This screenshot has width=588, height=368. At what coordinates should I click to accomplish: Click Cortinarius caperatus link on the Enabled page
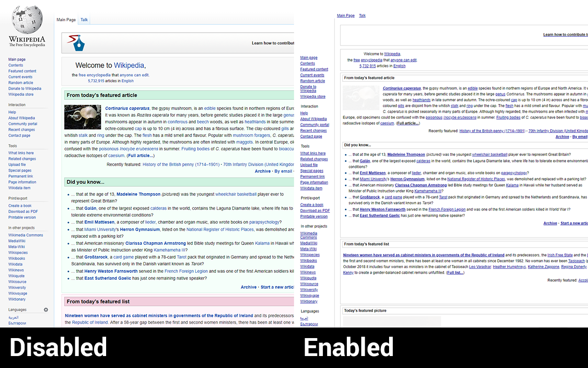(x=402, y=88)
